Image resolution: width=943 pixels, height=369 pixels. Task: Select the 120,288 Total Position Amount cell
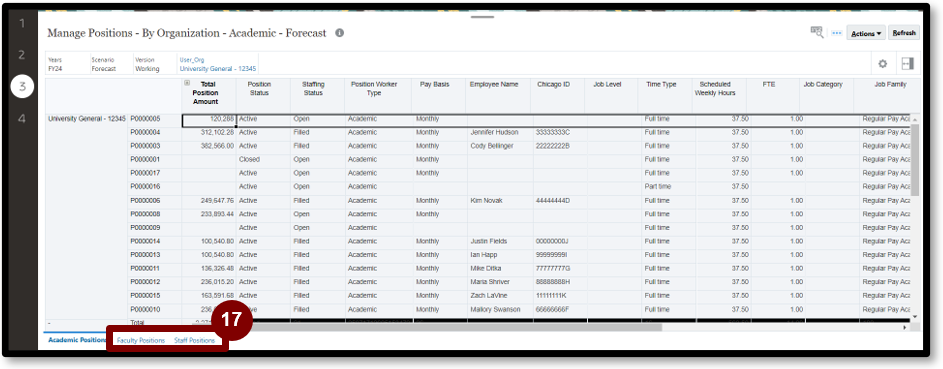point(209,120)
